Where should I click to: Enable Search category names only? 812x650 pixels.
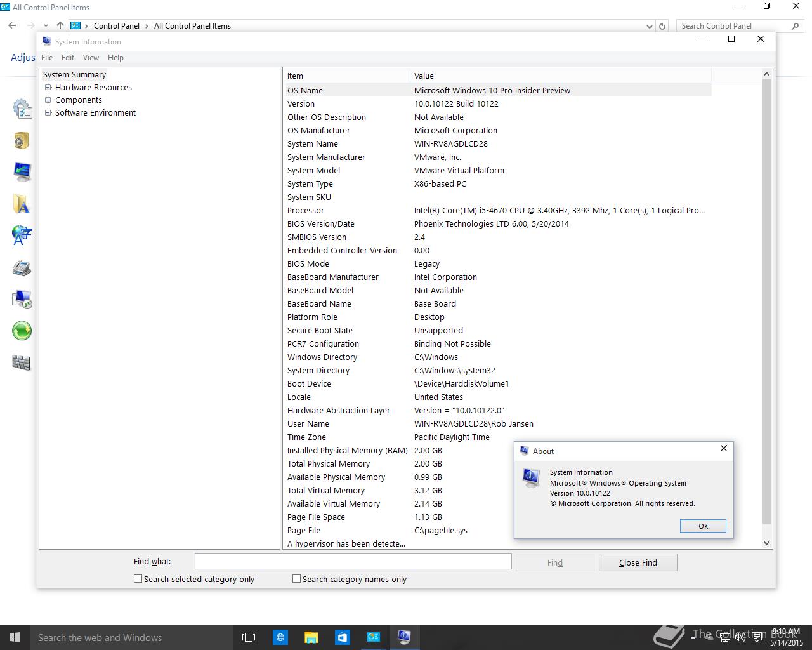(296, 579)
